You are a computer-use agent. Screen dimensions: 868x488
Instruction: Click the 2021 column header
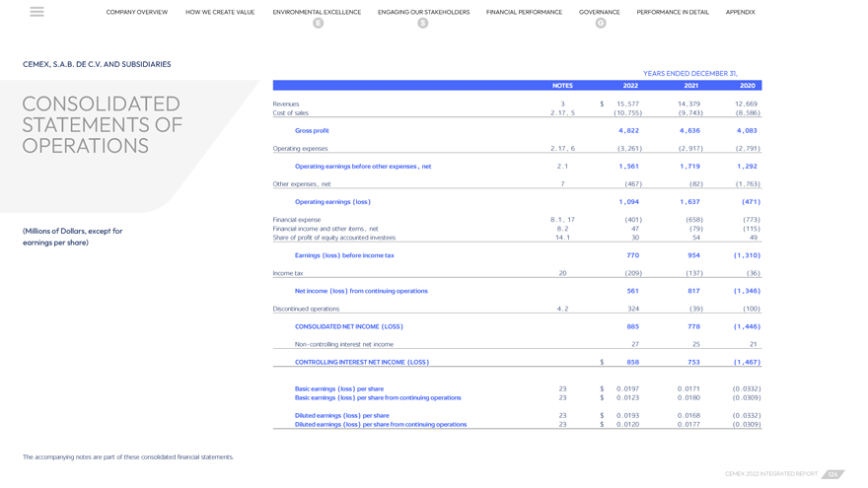point(690,85)
